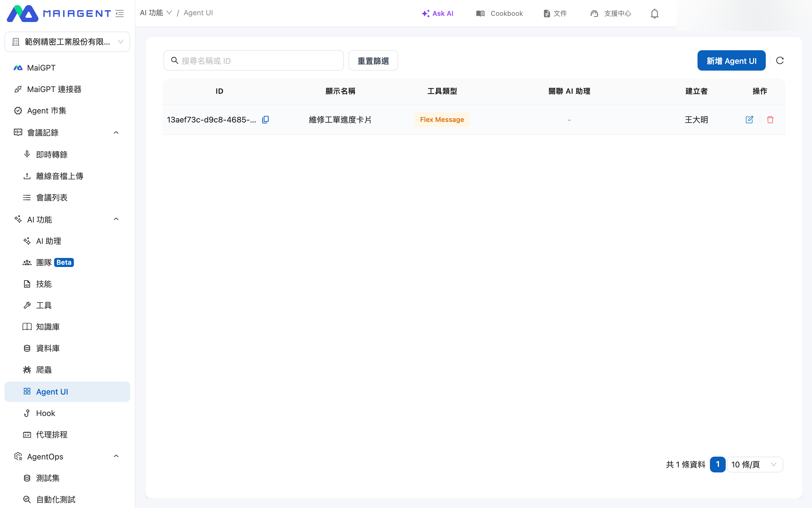Open 資料庫 page
This screenshot has height=508, width=812.
click(x=67, y=349)
